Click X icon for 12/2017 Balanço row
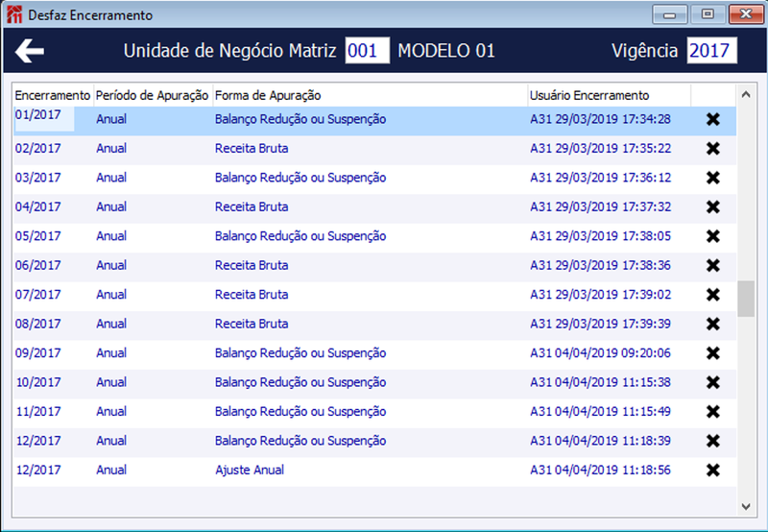The width and height of the screenshot is (768, 532). (x=713, y=441)
